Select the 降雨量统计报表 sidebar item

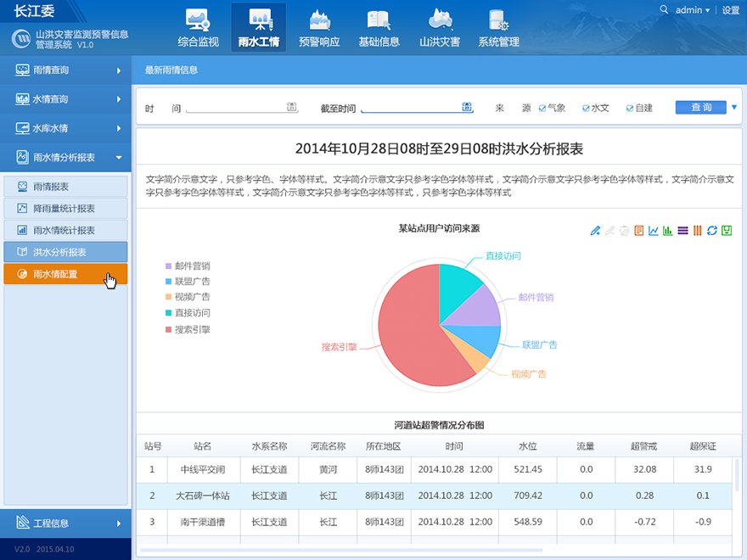click(x=65, y=209)
